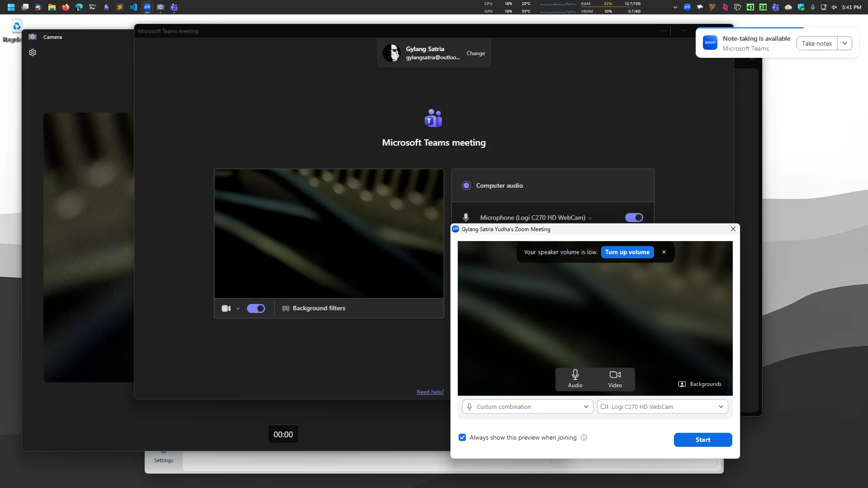Open File Explorer from taskbar
Viewport: 868px width, 488px height.
pos(52,7)
